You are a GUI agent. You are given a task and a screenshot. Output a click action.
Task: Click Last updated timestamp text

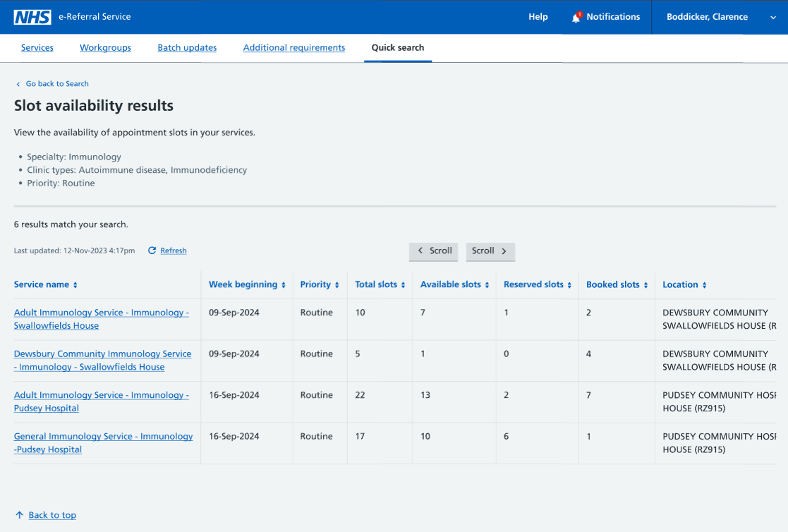point(74,250)
